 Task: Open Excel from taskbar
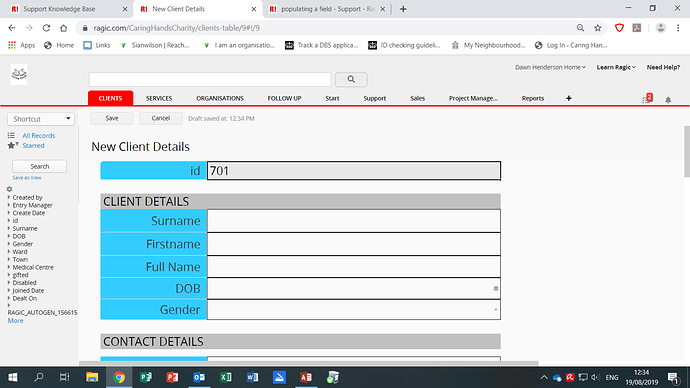(x=226, y=377)
